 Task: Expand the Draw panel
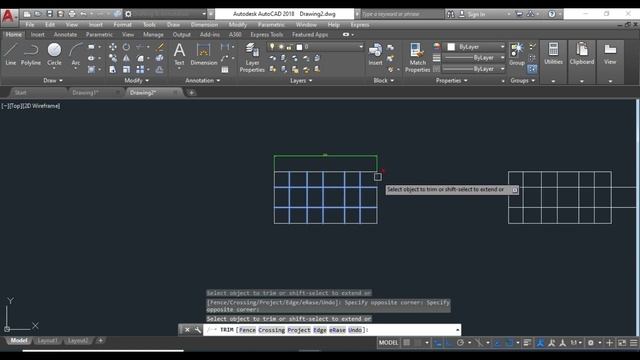pos(53,80)
